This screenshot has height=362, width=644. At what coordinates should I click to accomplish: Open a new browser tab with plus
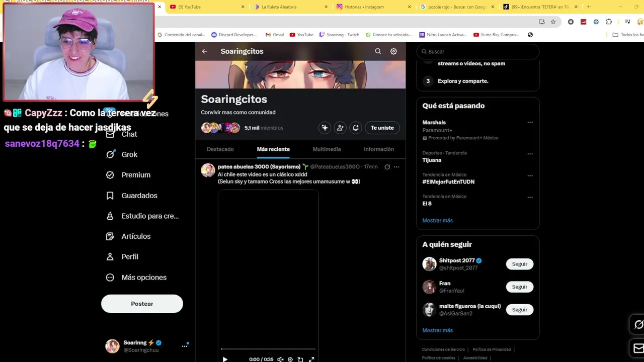(589, 7)
